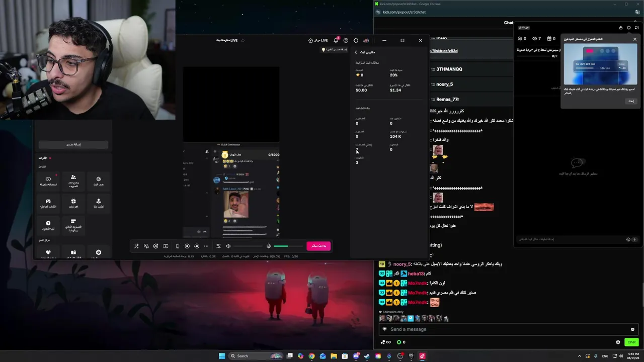Type in the Send a message field
The width and height of the screenshot is (644, 362).
pyautogui.click(x=509, y=329)
